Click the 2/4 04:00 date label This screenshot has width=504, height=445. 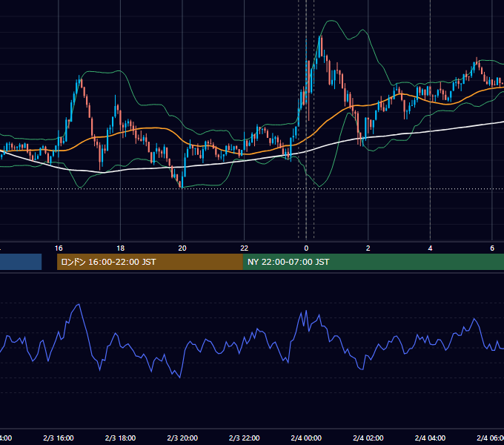(x=430, y=438)
